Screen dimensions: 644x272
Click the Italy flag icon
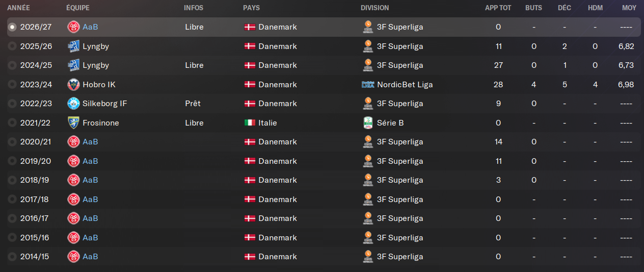tap(250, 123)
